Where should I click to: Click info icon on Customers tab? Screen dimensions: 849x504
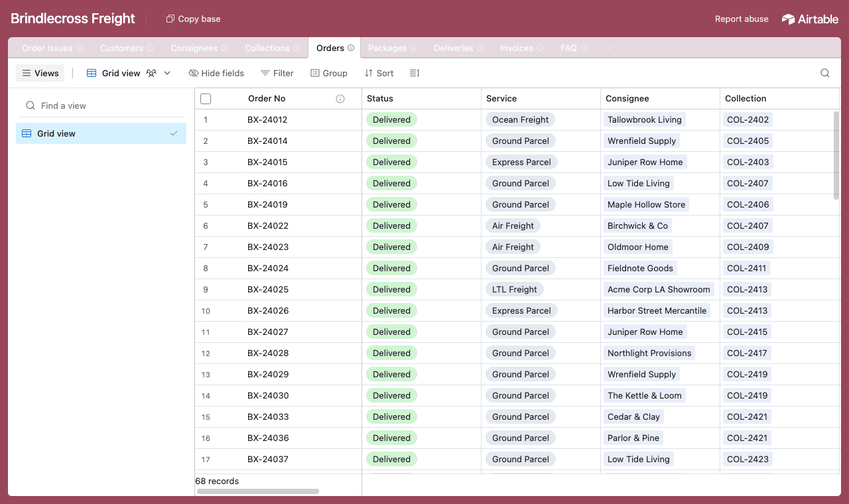coord(150,48)
